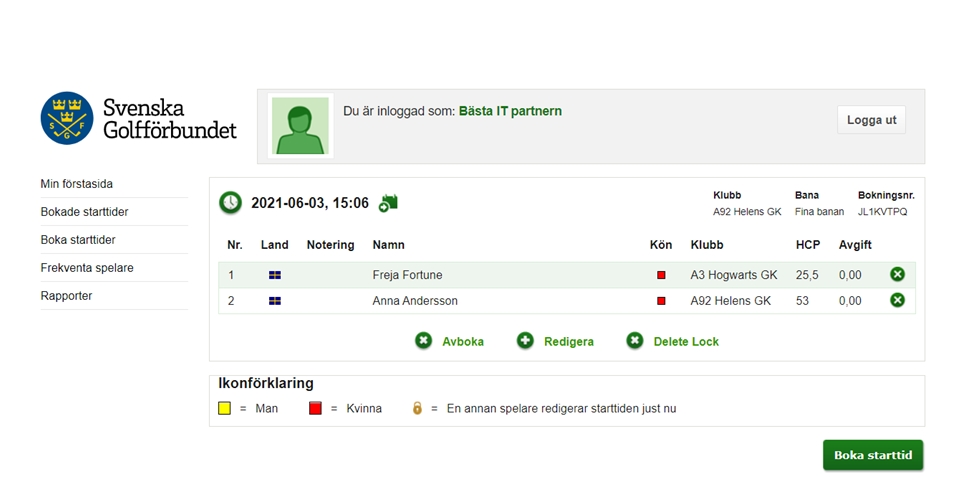The image size is (960, 501).
Task: Click the Svenska Golfförbundet logo
Action: click(x=139, y=118)
